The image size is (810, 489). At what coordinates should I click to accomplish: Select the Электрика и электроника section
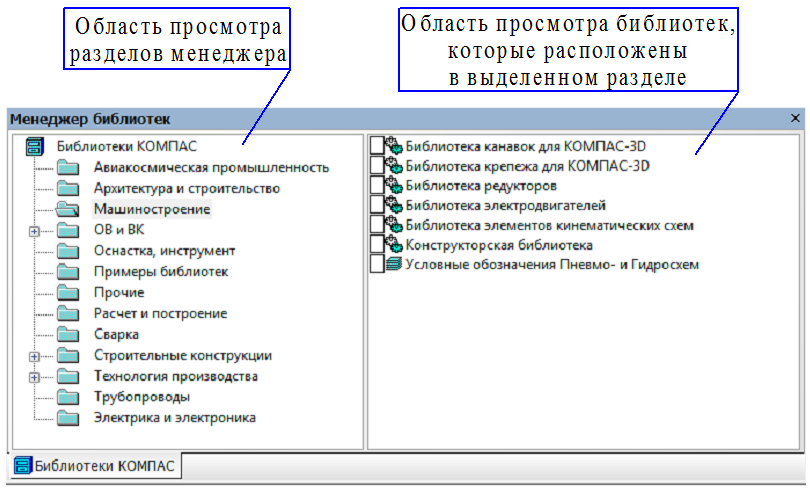tap(175, 418)
